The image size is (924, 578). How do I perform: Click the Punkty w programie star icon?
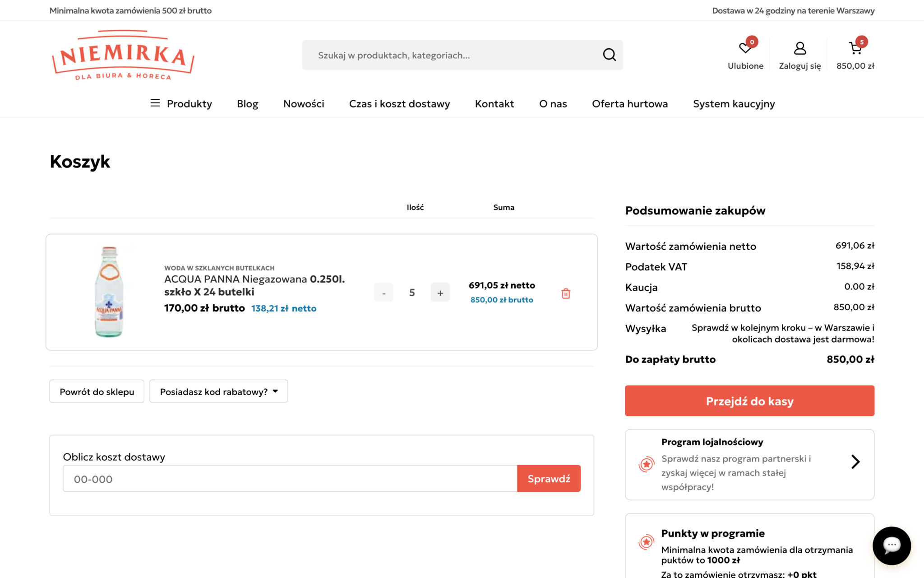tap(646, 541)
